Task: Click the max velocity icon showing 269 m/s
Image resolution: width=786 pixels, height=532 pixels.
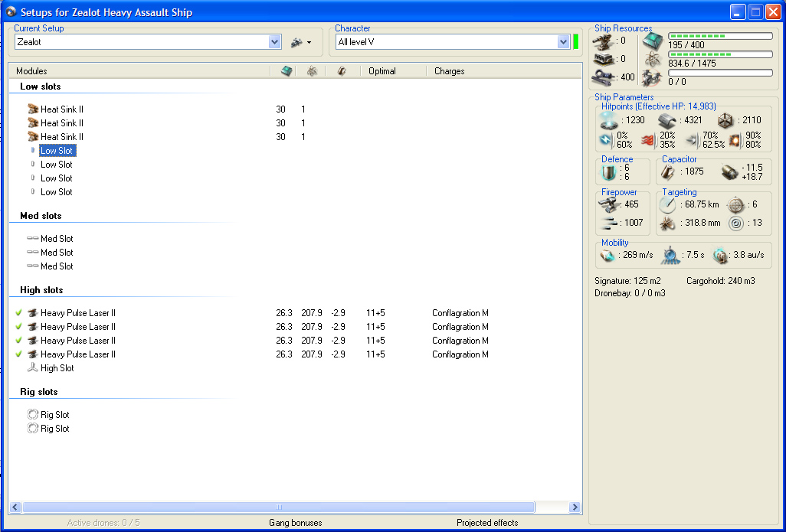Action: [x=608, y=256]
